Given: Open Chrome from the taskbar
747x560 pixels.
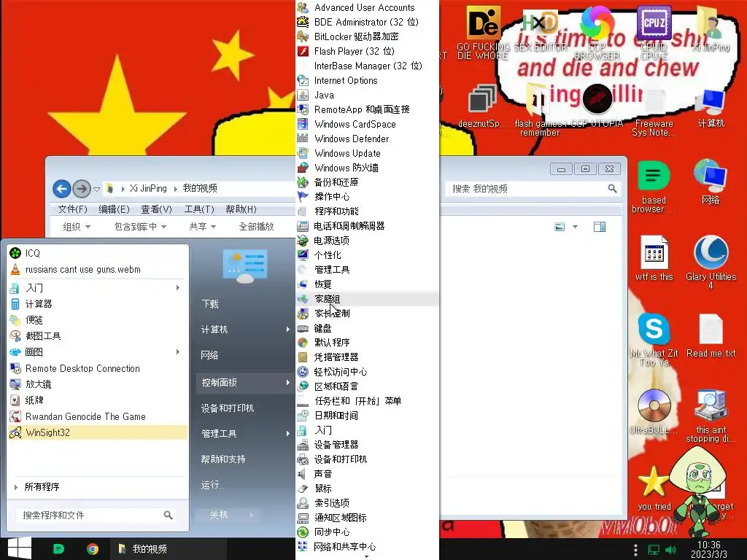Looking at the screenshot, I should (x=93, y=549).
